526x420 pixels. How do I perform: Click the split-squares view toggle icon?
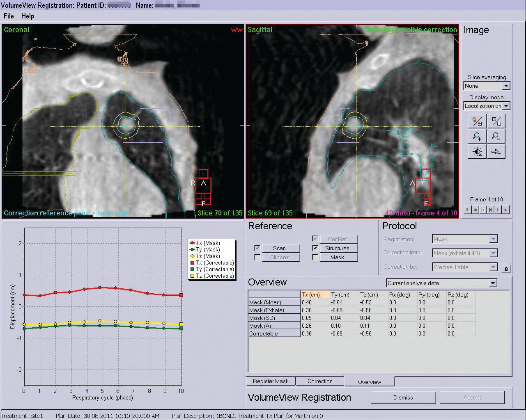tap(496, 121)
